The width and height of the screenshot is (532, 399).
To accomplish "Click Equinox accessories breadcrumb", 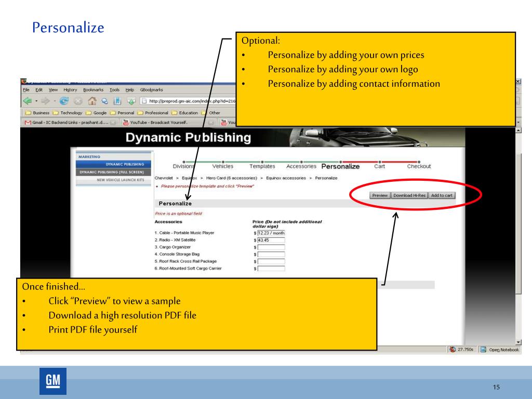I will pos(286,178).
